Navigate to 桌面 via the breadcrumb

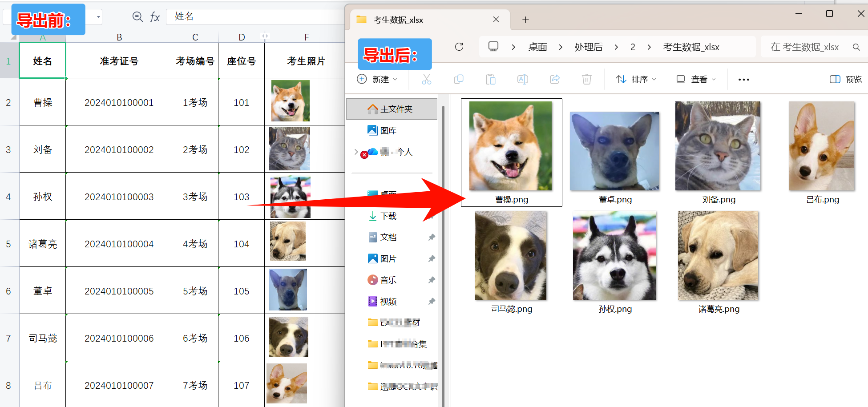537,47
